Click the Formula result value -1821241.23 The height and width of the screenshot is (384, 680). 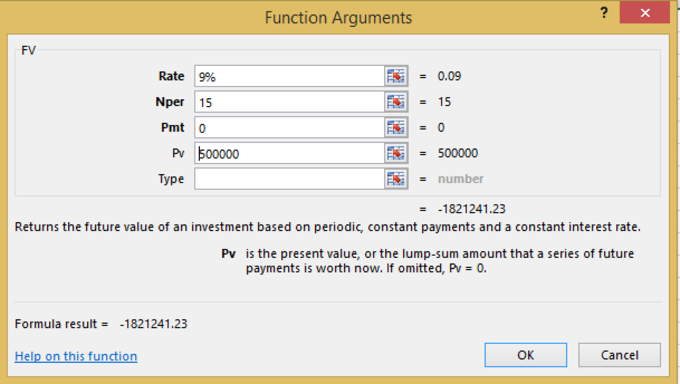coord(154,324)
